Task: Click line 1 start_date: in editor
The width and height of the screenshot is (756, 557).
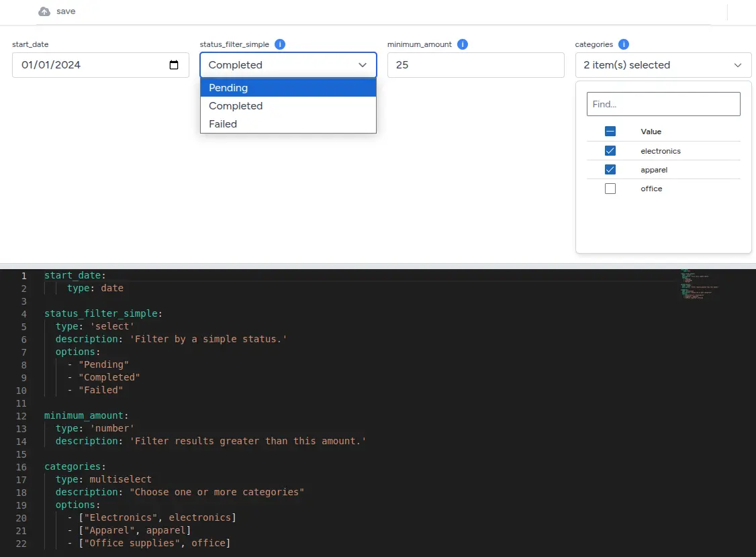Action: coord(75,275)
